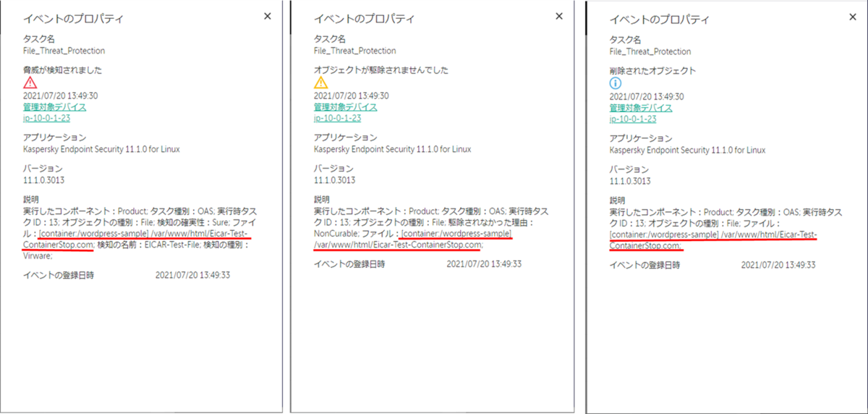Click Virware detection type text
Viewport: 868px width, 414px height.
(38, 256)
